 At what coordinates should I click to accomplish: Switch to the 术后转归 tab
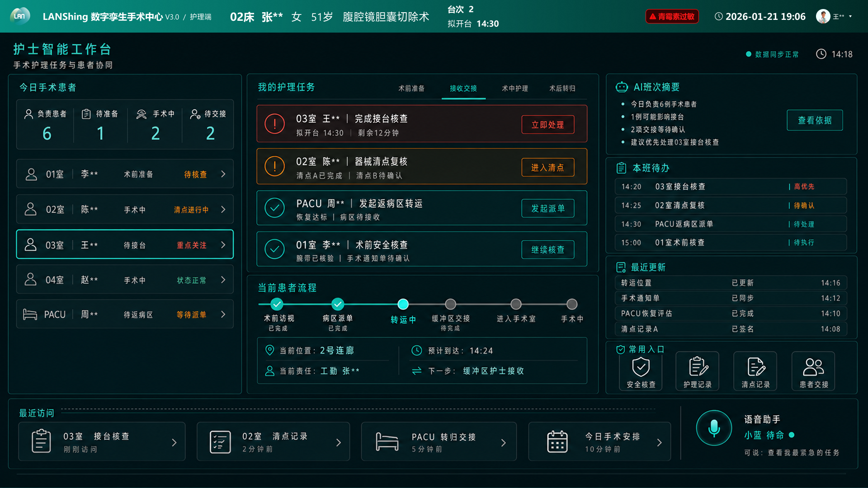[x=562, y=89]
